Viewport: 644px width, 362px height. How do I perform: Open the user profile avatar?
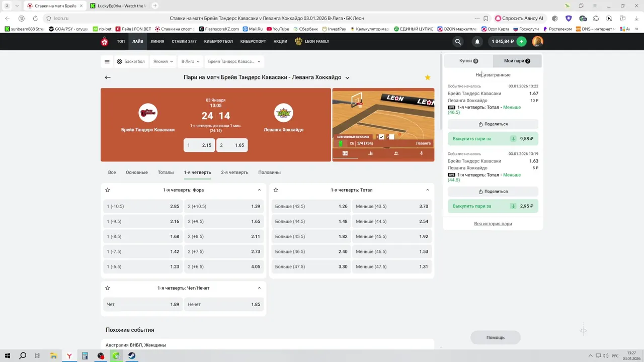click(537, 41)
